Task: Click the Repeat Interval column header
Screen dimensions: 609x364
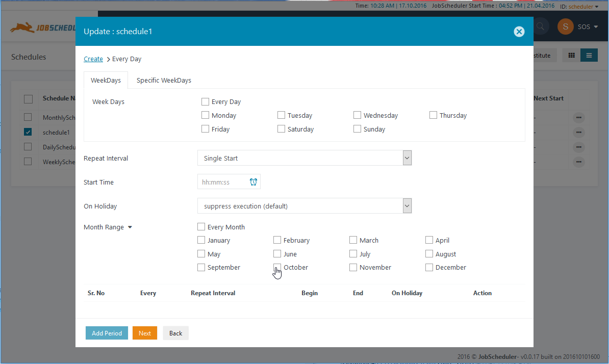Action: (x=213, y=293)
